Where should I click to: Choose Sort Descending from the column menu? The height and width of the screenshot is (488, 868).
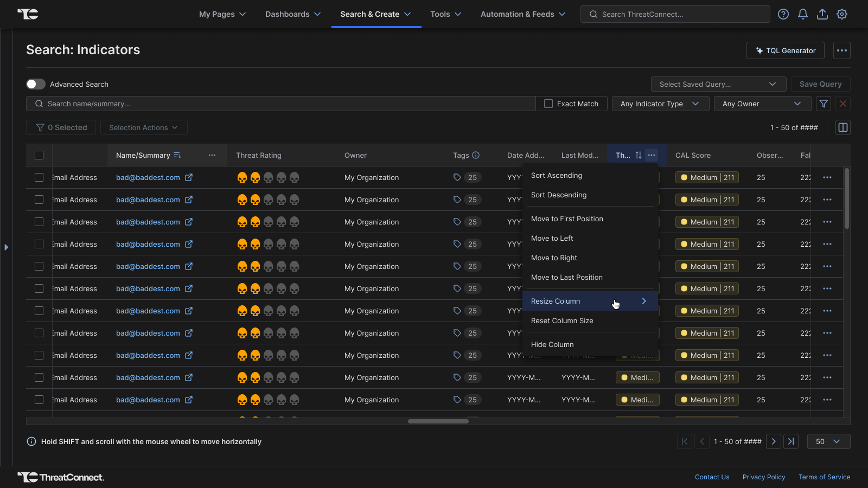(x=559, y=195)
